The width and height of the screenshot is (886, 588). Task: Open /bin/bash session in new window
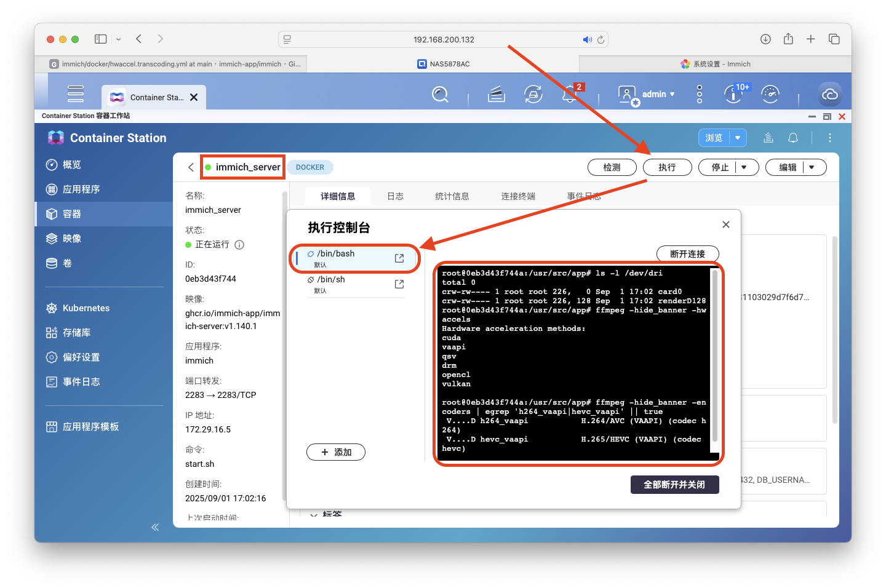(399, 258)
